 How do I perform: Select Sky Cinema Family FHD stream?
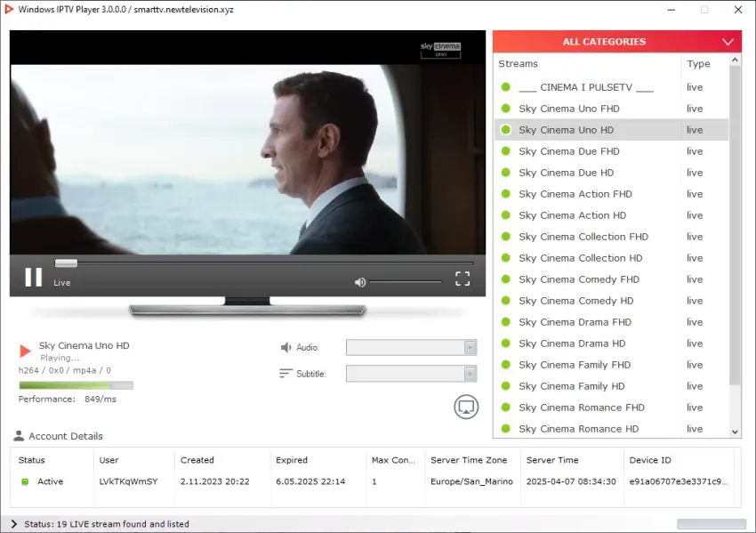click(611, 365)
